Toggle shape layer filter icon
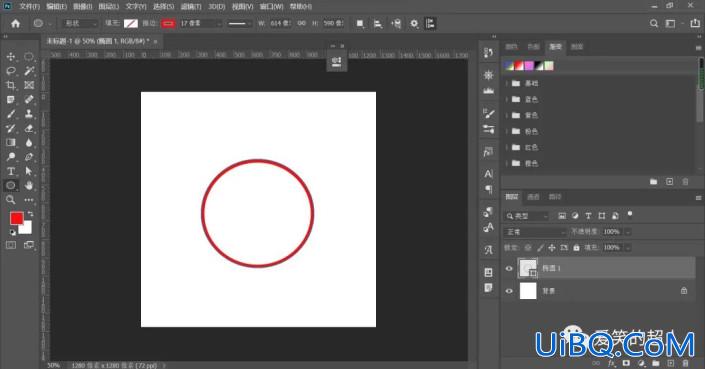Image resolution: width=705 pixels, height=369 pixels. pos(602,216)
